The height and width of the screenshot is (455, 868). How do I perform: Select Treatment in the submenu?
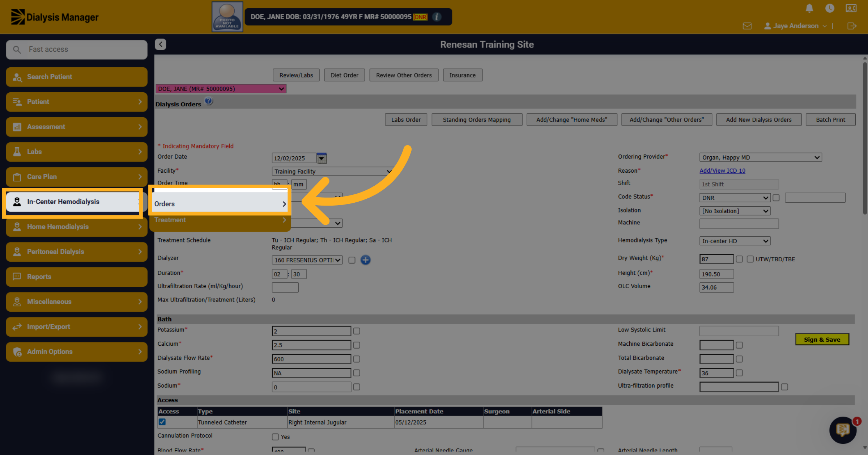pyautogui.click(x=220, y=220)
